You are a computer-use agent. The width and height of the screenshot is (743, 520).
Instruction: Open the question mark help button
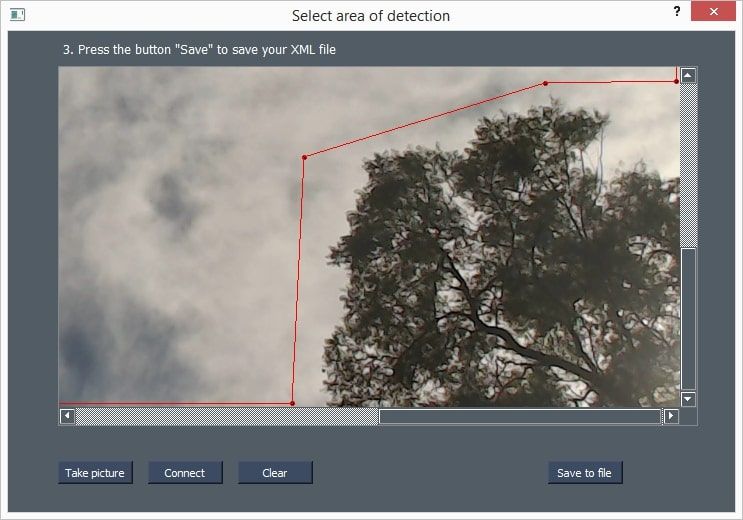click(677, 11)
